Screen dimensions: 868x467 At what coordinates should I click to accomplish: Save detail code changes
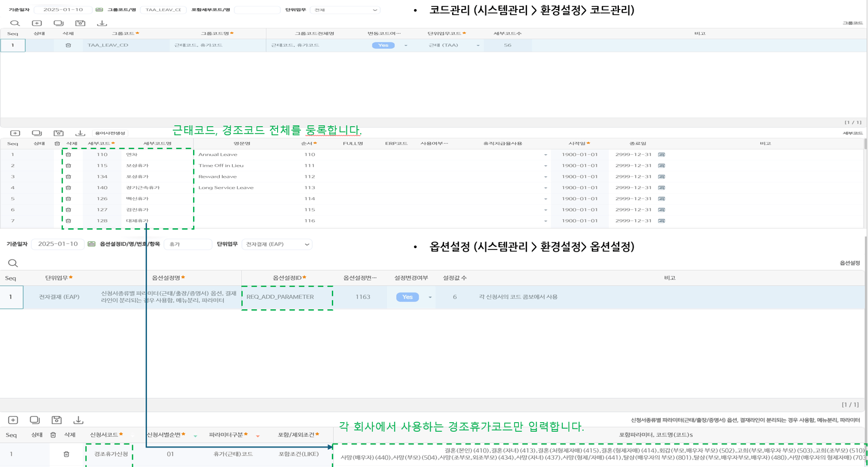pos(58,133)
